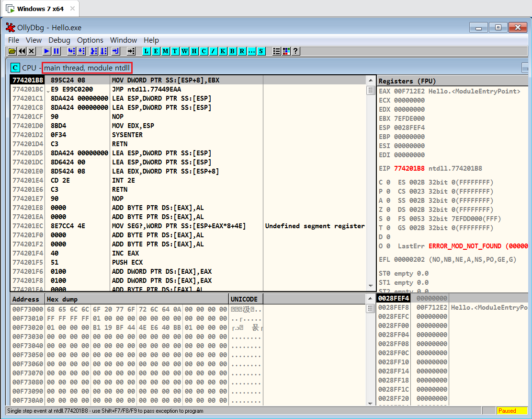
Task: Open the View menu
Action: click(x=34, y=40)
